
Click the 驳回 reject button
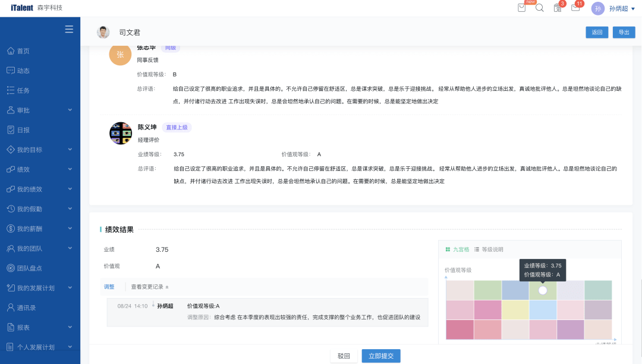click(344, 356)
